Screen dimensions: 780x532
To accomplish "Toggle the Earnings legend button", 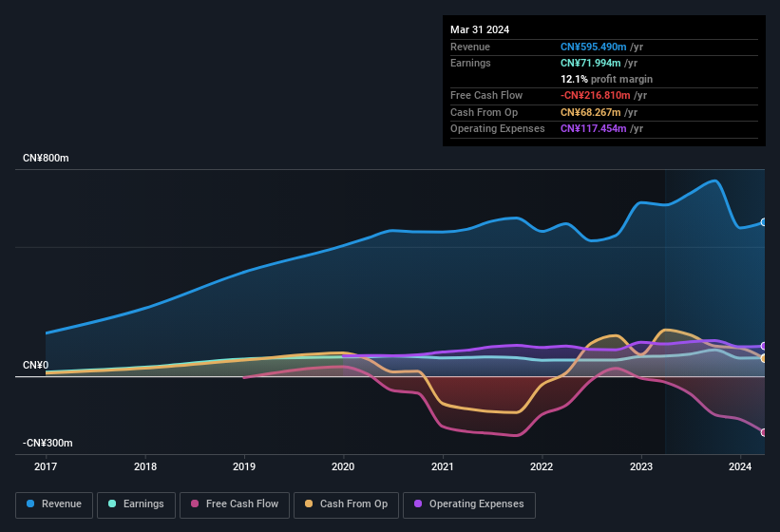I will point(136,504).
